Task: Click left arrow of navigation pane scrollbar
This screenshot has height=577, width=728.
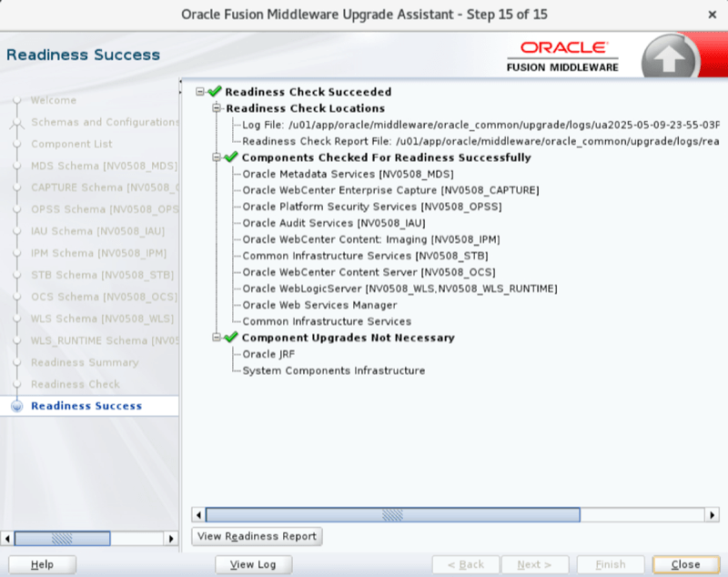Action: tap(7, 539)
